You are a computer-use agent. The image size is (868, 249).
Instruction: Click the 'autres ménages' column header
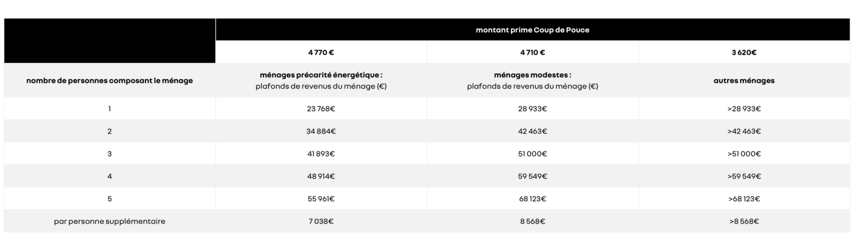click(744, 81)
